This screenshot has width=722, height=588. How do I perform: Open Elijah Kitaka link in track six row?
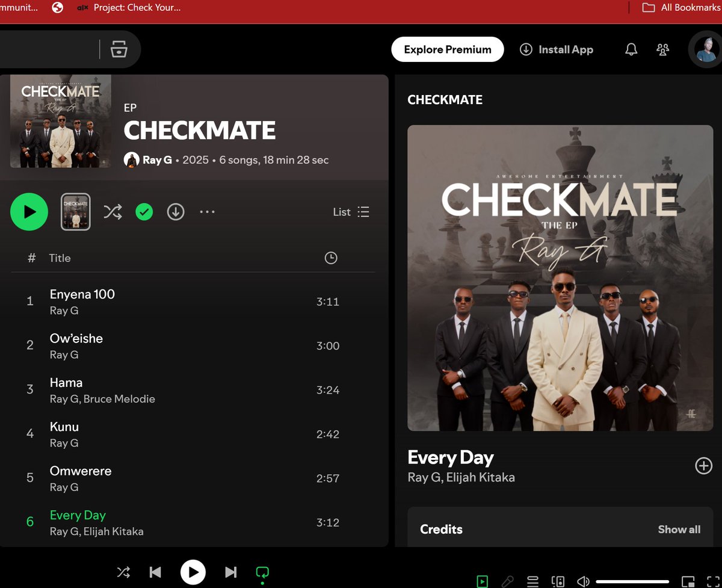(114, 531)
